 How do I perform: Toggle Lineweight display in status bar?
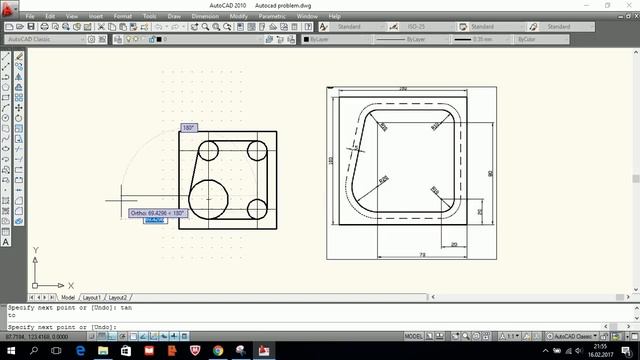click(174, 336)
